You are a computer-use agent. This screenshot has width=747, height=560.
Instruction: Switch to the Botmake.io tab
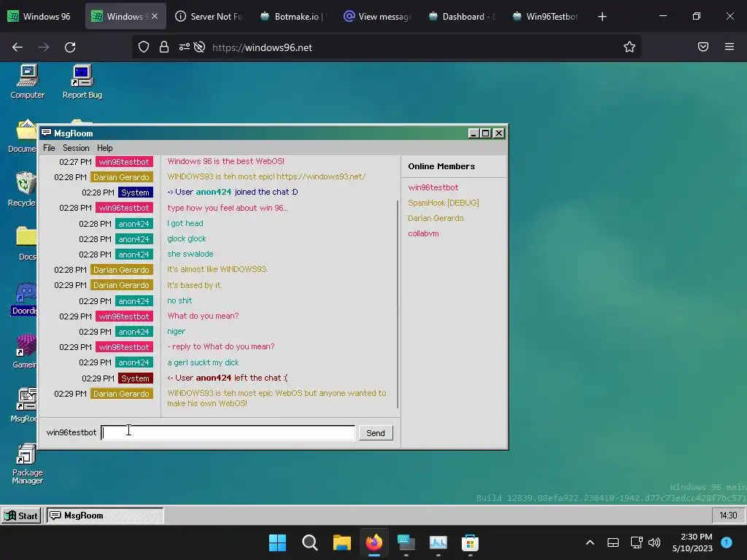pyautogui.click(x=293, y=17)
